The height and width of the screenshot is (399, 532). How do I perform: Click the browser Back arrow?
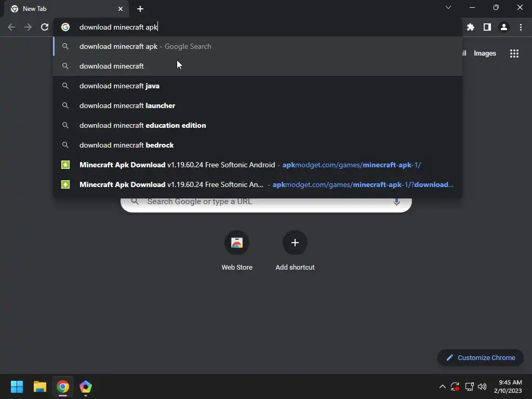11,27
